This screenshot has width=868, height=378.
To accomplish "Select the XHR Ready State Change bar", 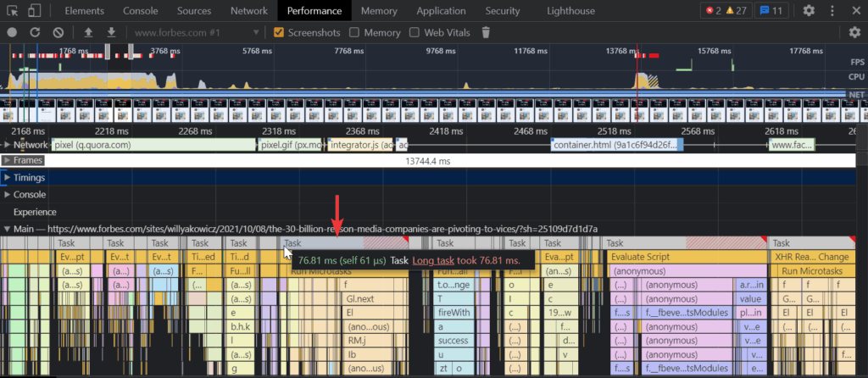I will [813, 257].
